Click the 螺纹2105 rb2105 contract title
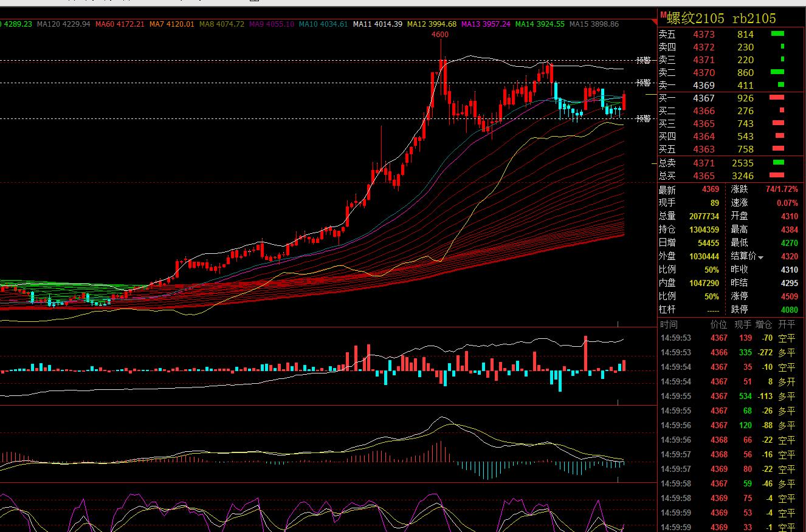This screenshot has height=532, width=806. 721,18
